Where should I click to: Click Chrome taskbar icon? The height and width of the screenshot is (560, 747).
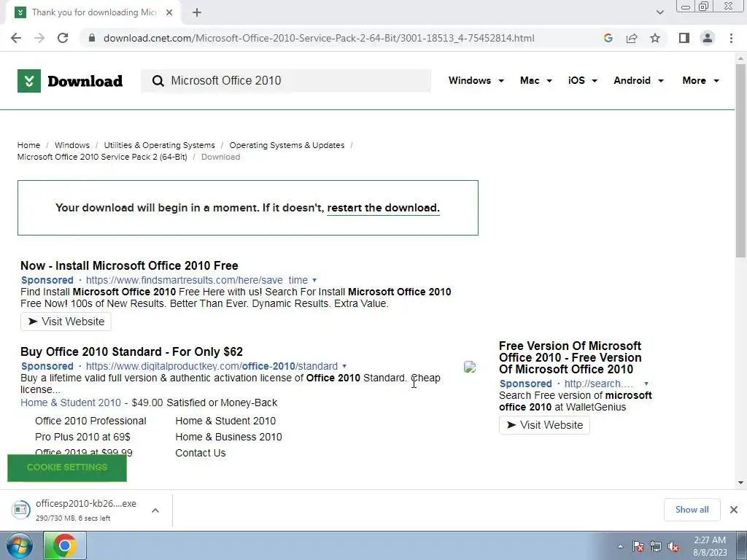[65, 545]
